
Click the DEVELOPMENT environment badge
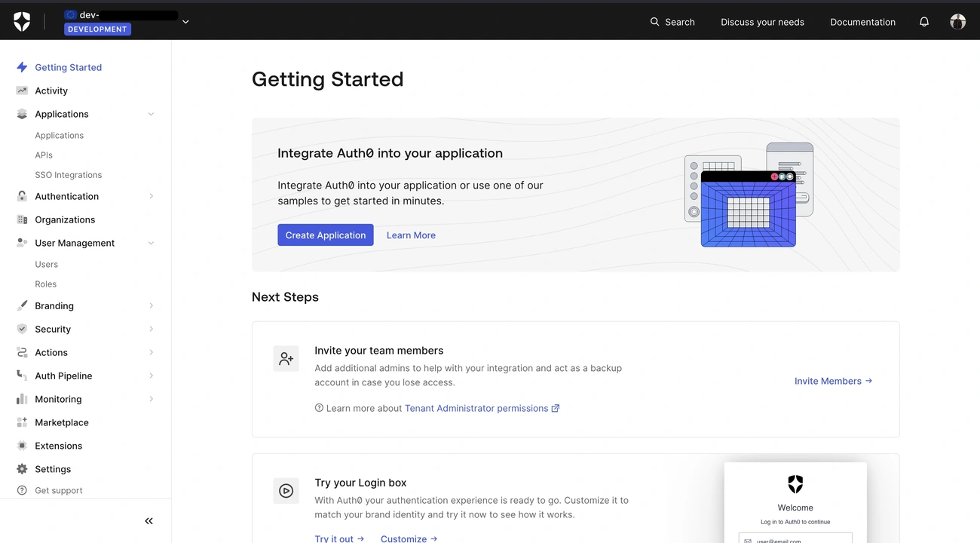97,29
